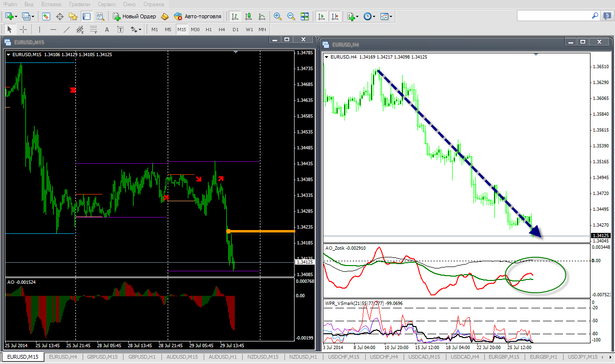Tile chart windows with the grid icon
The width and height of the screenshot is (615, 364).
[305, 16]
